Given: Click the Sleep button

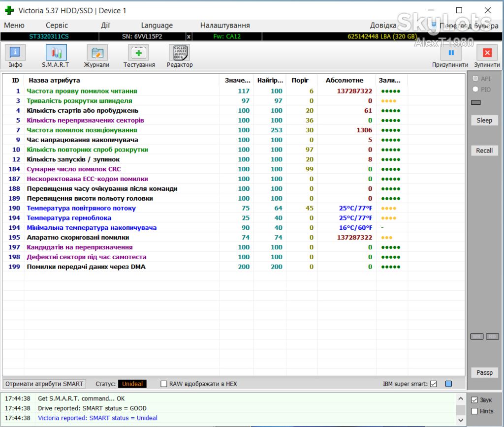Looking at the screenshot, I should click(x=484, y=120).
